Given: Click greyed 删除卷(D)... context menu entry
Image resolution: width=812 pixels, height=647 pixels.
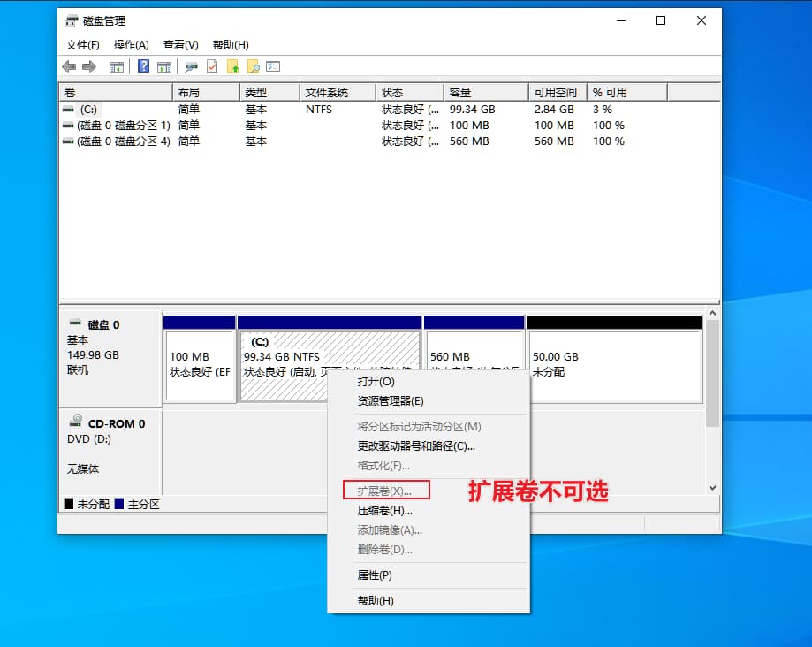Looking at the screenshot, I should [x=429, y=550].
